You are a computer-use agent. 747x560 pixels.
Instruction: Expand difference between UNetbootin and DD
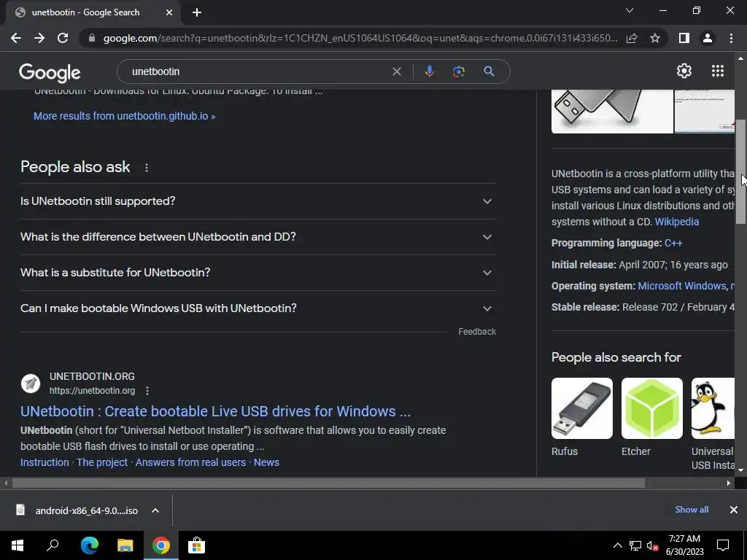pos(258,237)
